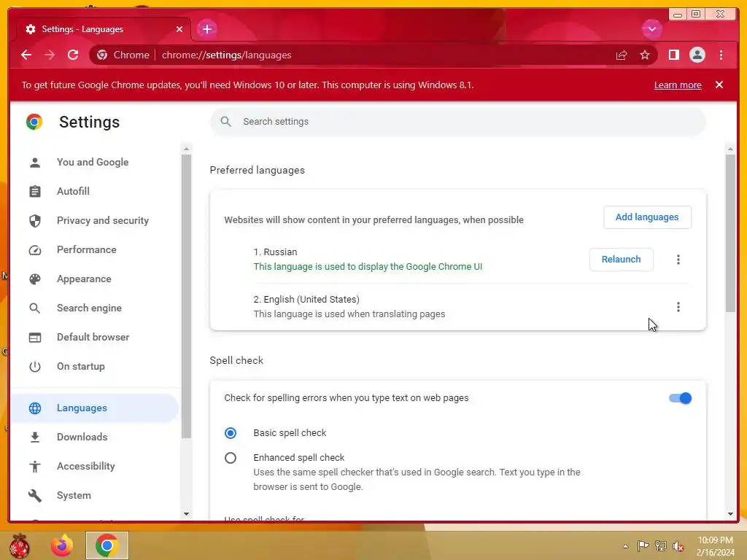
Task: Open the profile avatar menu
Action: pos(697,55)
